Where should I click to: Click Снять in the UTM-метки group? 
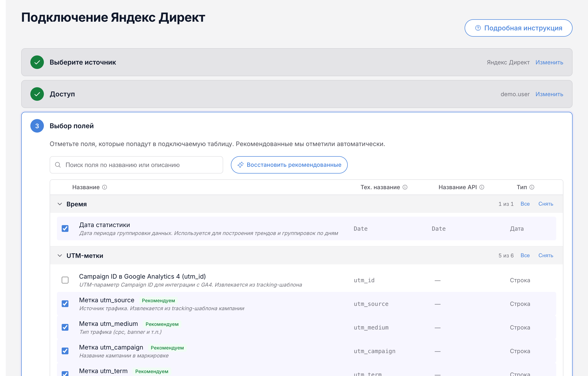tap(546, 256)
